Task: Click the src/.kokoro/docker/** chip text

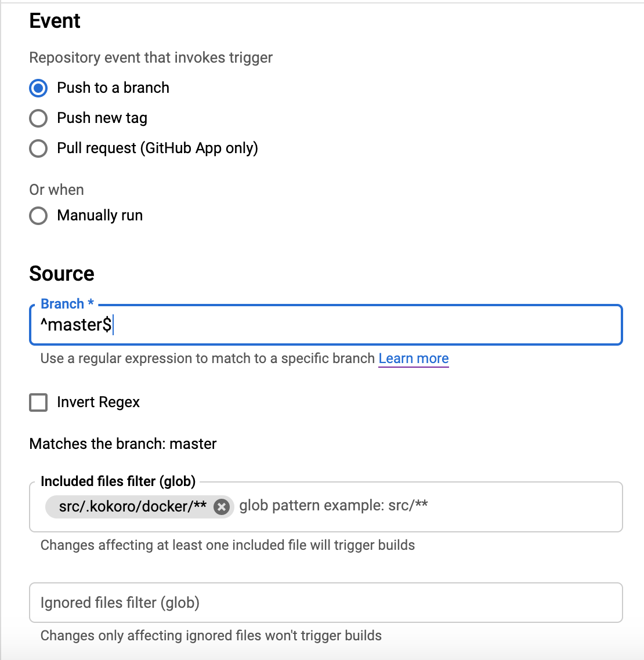Action: coord(132,506)
